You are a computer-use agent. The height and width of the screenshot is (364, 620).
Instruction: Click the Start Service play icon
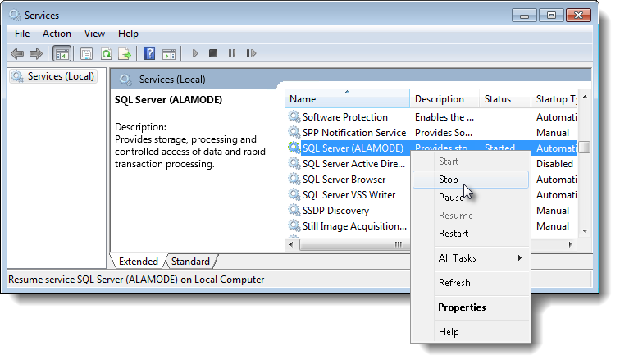[x=195, y=53]
